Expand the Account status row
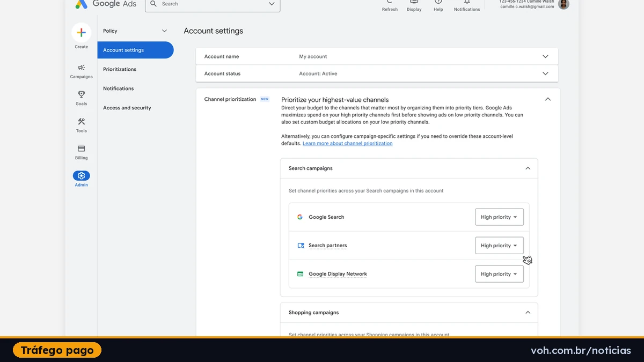This screenshot has height=362, width=644. pyautogui.click(x=377, y=73)
